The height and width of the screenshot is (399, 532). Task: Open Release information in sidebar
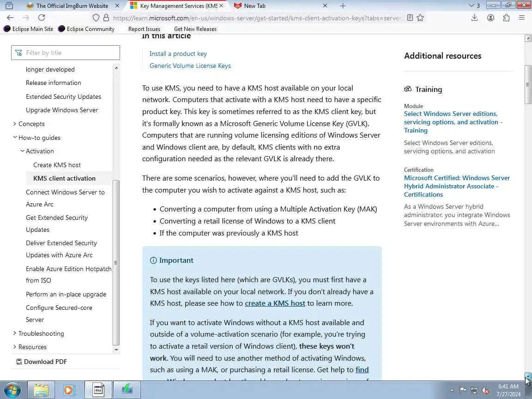53,83
